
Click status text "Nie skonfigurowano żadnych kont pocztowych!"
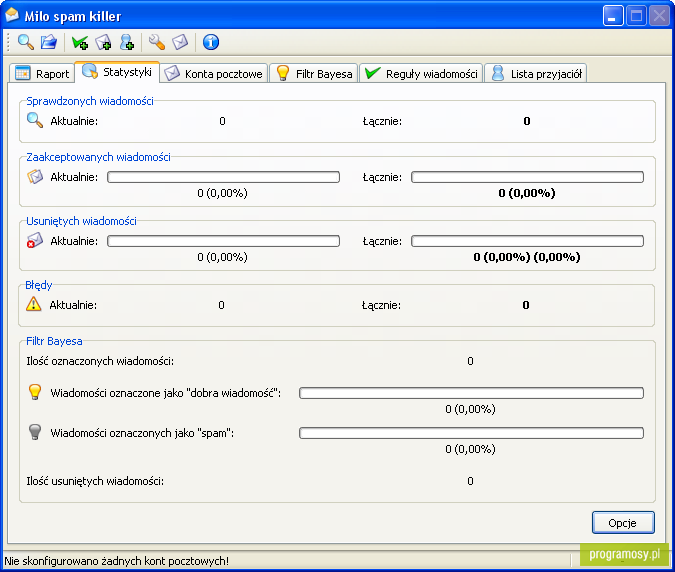[116, 561]
